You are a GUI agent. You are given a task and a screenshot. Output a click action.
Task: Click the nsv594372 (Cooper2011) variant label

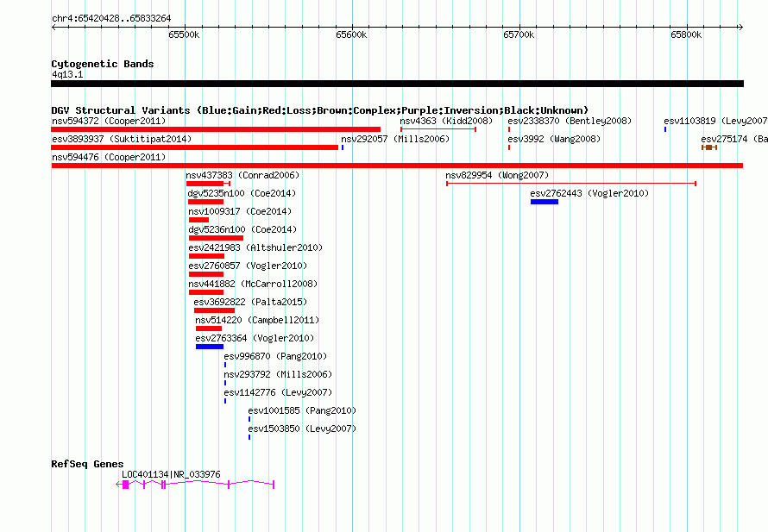tap(109, 121)
